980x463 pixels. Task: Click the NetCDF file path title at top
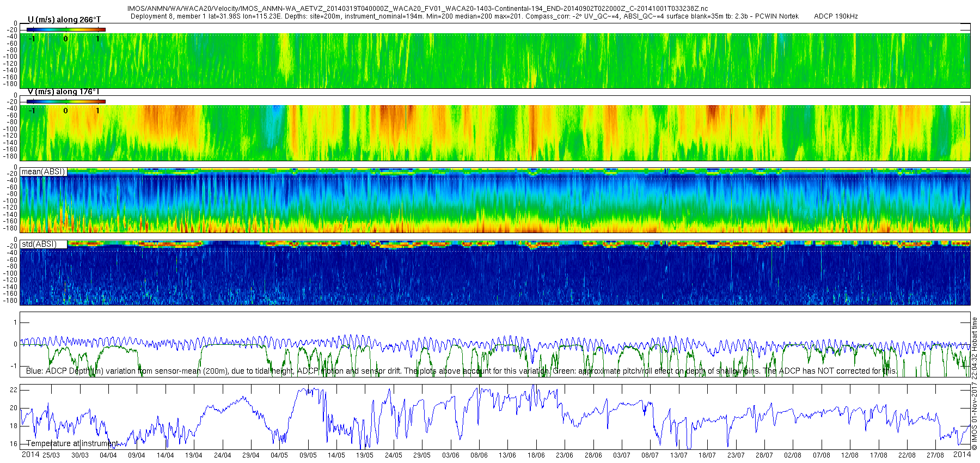[x=418, y=9]
